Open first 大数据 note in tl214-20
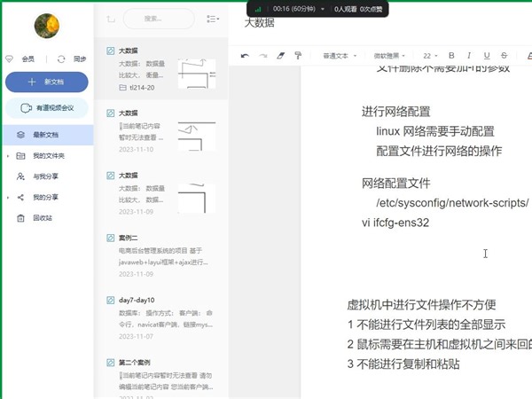Viewport: 532px width, 399px height. click(161, 68)
